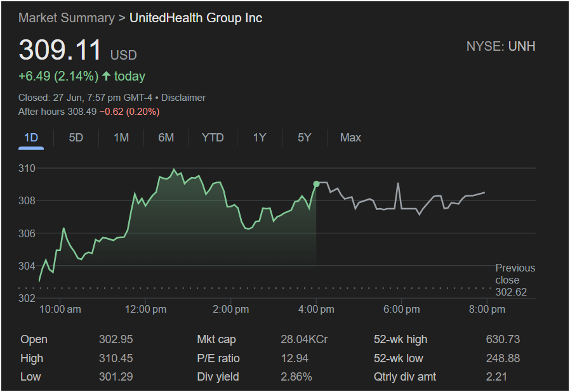Click the Div yield value 2.86%

click(x=296, y=377)
